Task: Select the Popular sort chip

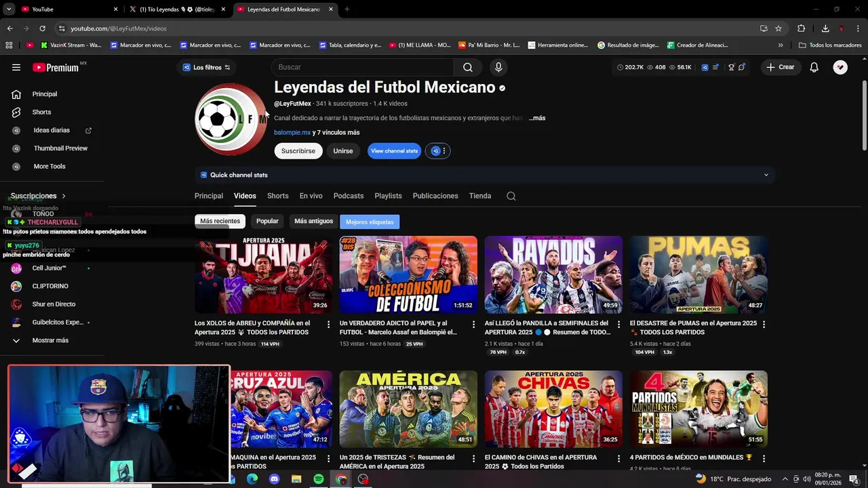Action: [267, 221]
